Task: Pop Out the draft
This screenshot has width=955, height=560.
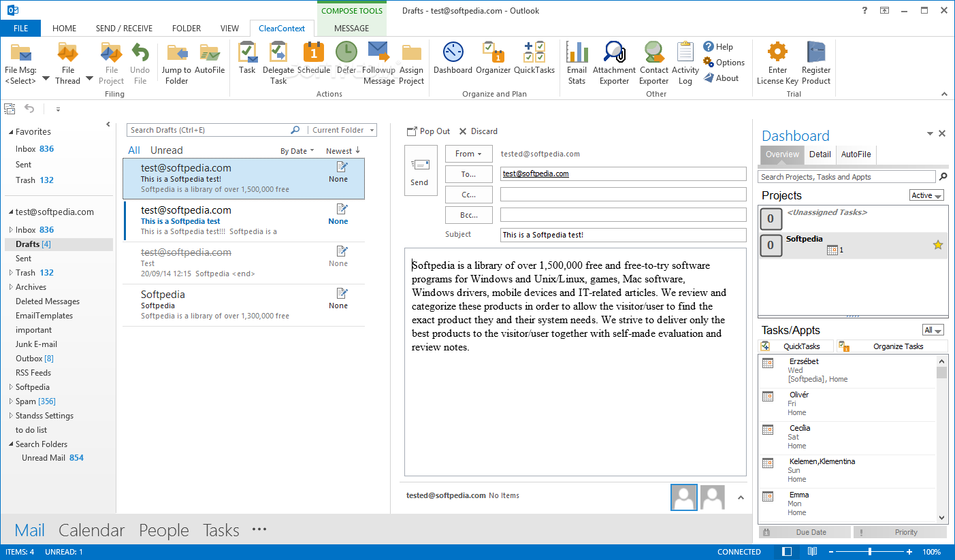Action: coord(428,131)
